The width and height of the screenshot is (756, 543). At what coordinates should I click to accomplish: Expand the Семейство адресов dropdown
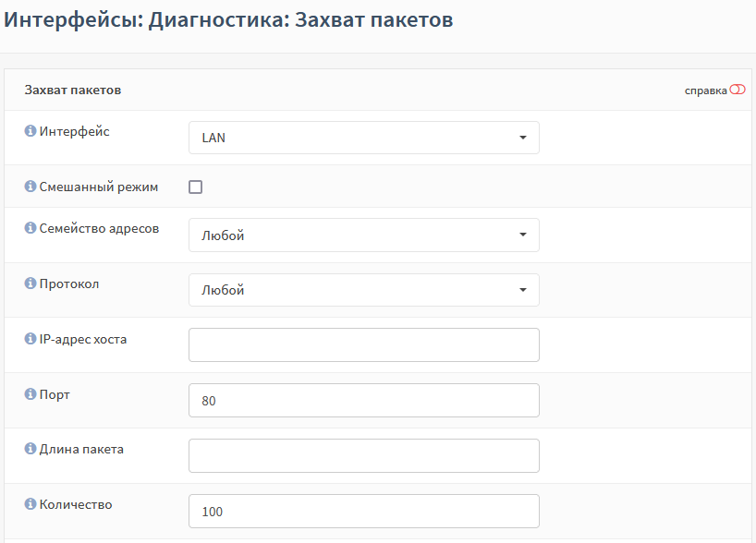click(x=363, y=235)
